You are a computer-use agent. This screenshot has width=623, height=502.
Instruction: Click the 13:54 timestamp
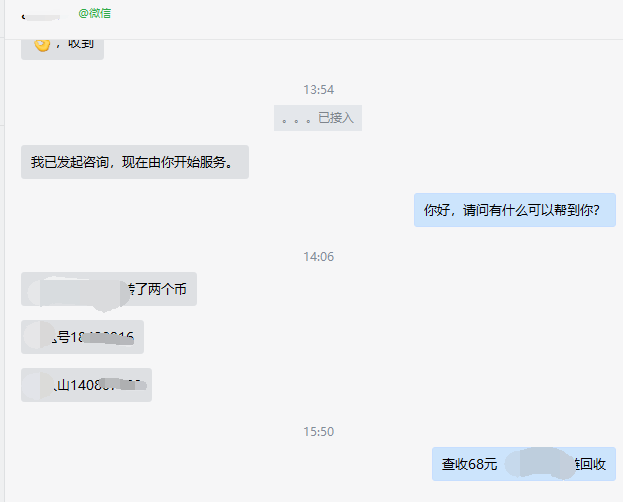point(318,90)
